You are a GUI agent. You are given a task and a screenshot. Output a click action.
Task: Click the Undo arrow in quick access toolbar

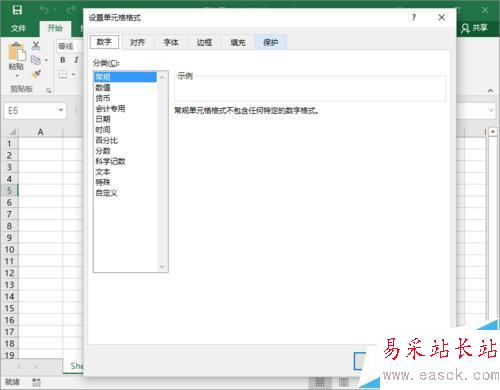[44, 10]
